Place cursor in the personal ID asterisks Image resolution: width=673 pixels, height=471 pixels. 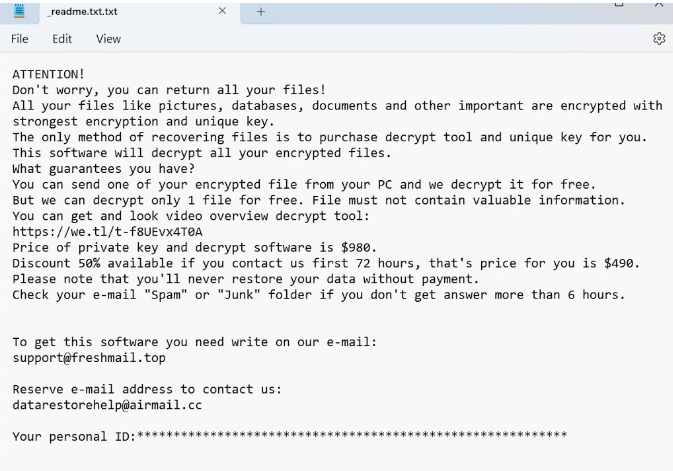350,437
